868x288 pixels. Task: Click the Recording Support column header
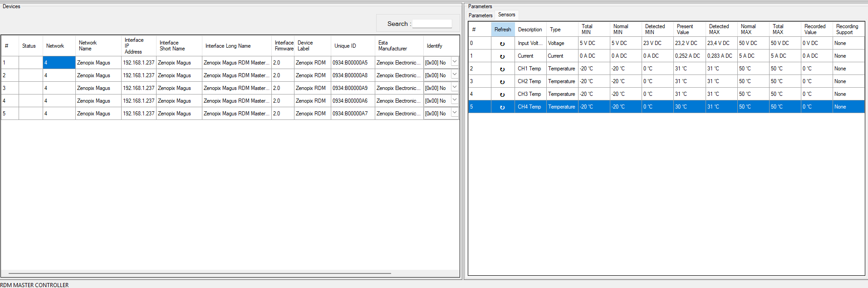click(848, 30)
